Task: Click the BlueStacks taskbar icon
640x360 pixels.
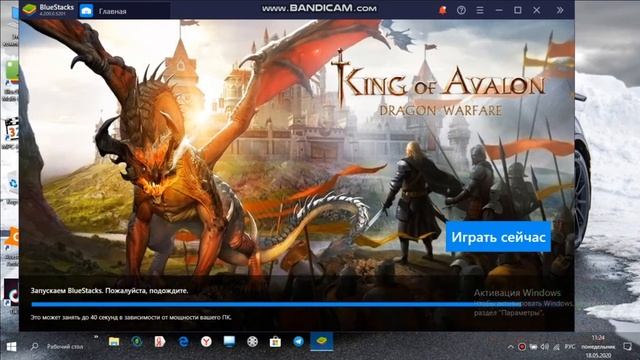Action: pyautogui.click(x=322, y=341)
